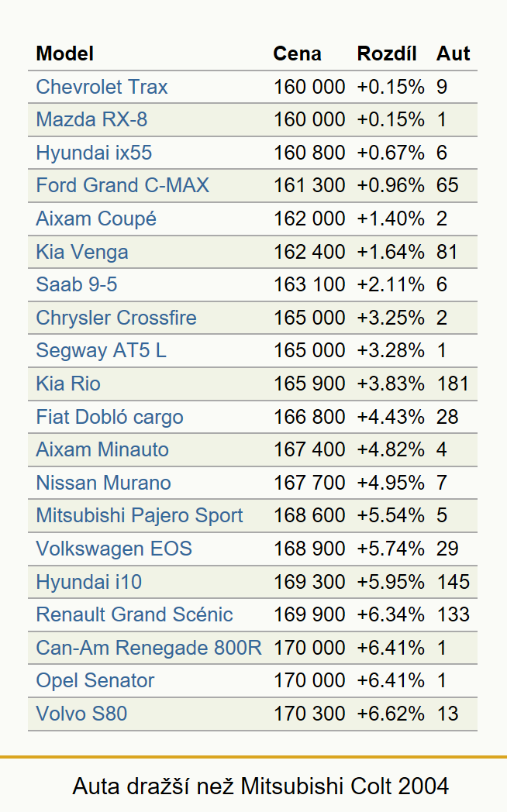Open Ford Grand C-MAX model page

point(122,185)
